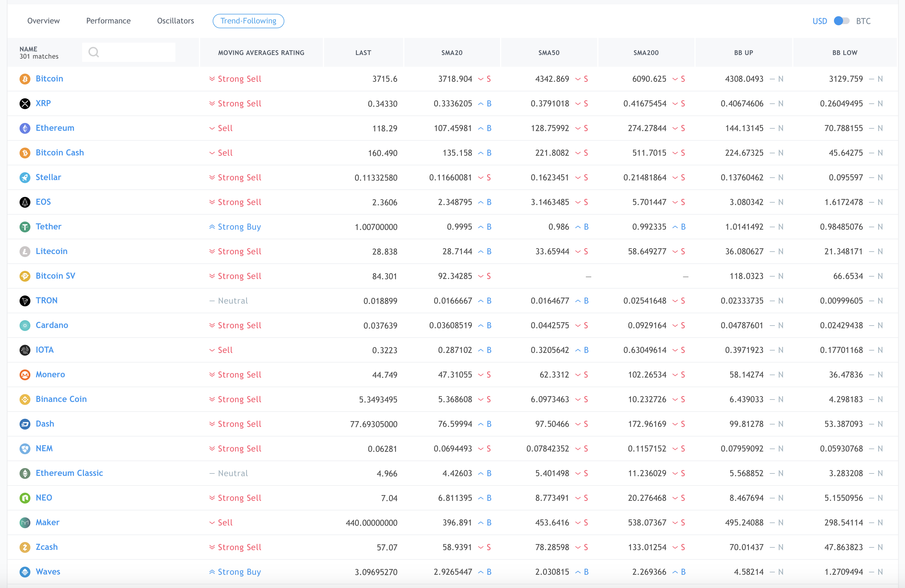
Task: Click the Litecoin logo icon
Action: (x=25, y=252)
